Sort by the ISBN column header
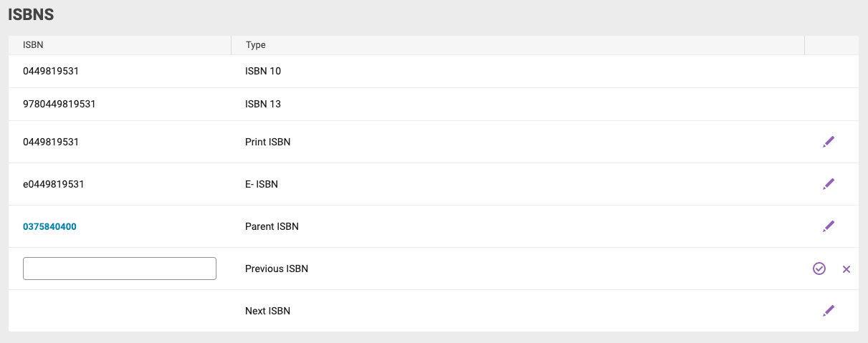The height and width of the screenshot is (343, 868). pyautogui.click(x=33, y=44)
